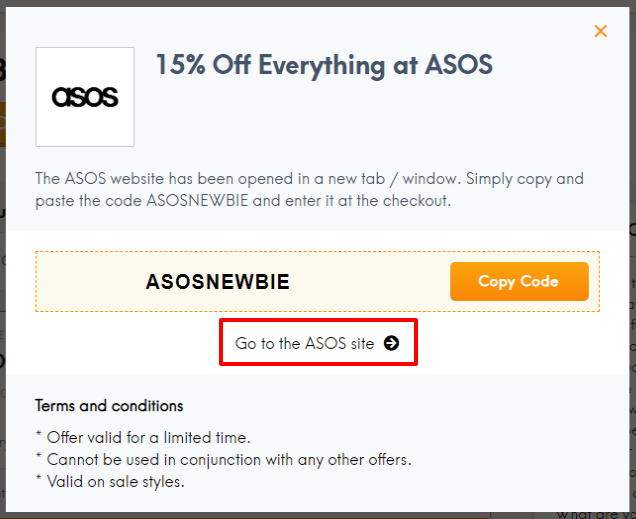636x519 pixels.
Task: Select the large ASOSNEWBIE coupon code text
Action: [218, 282]
